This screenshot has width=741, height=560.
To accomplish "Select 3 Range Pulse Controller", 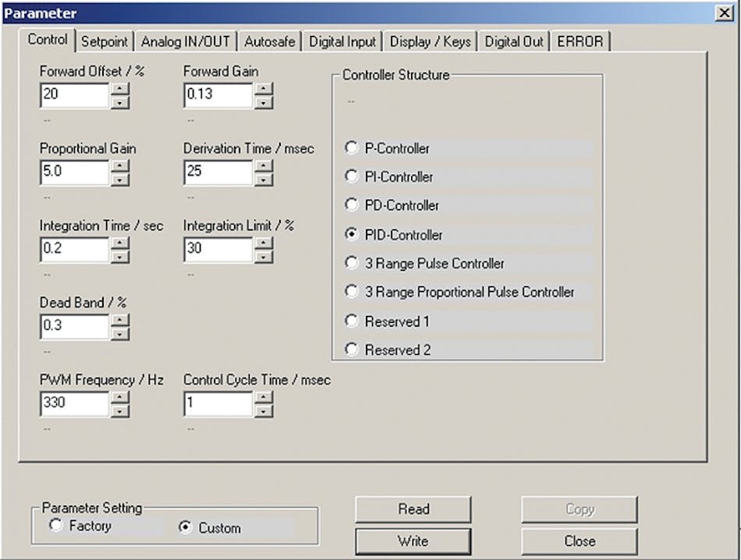I will point(352,263).
